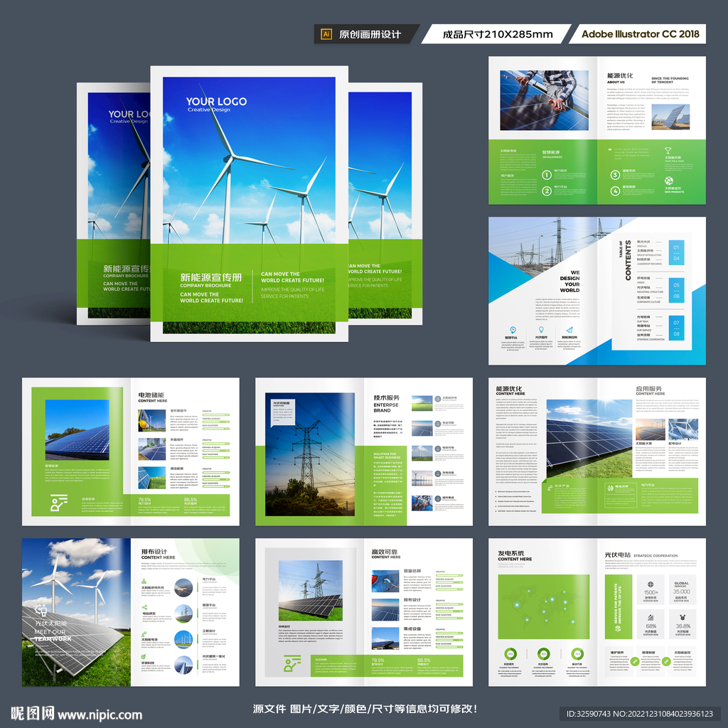The width and height of the screenshot is (728, 728).
Task: Click the 78.5% figure in 电池储能 spread
Action: (x=144, y=500)
